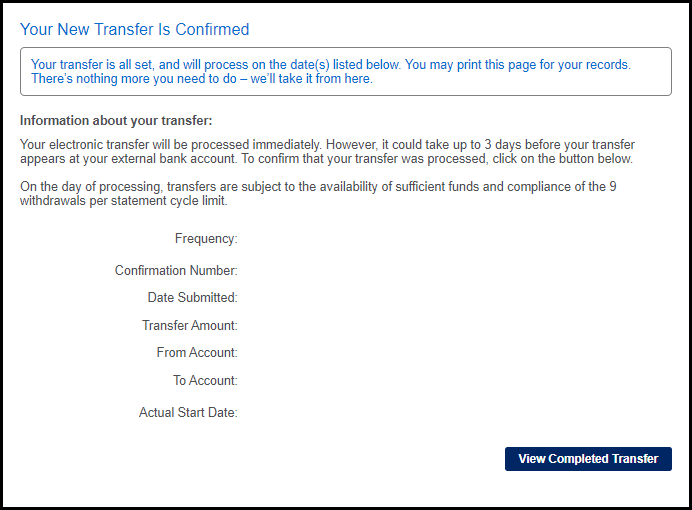This screenshot has height=510, width=692.
Task: Select the Date Submitted label
Action: [x=192, y=298]
